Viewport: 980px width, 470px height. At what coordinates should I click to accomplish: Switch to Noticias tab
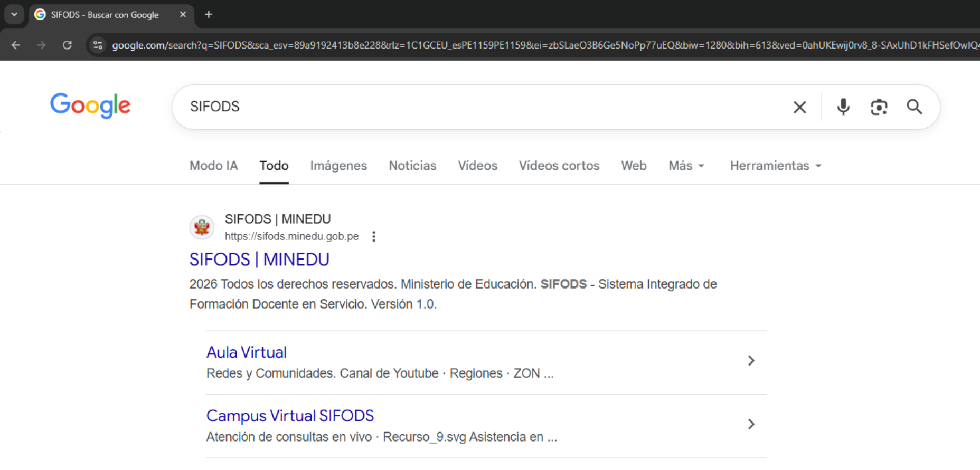pos(412,166)
